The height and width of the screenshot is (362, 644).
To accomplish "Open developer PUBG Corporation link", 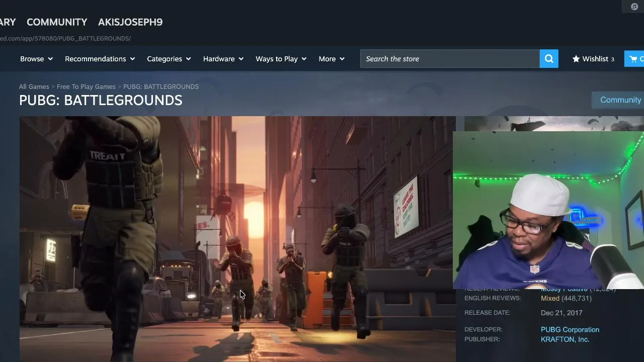I will point(570,329).
